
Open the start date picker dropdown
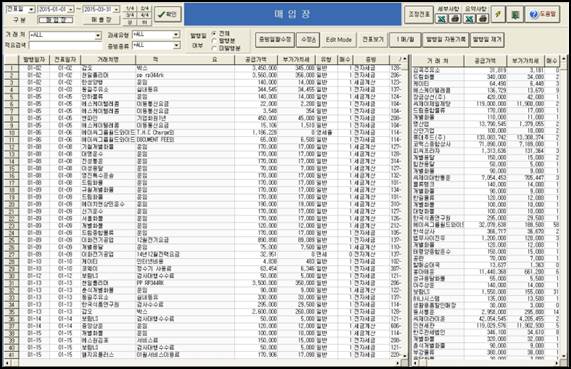(x=71, y=9)
